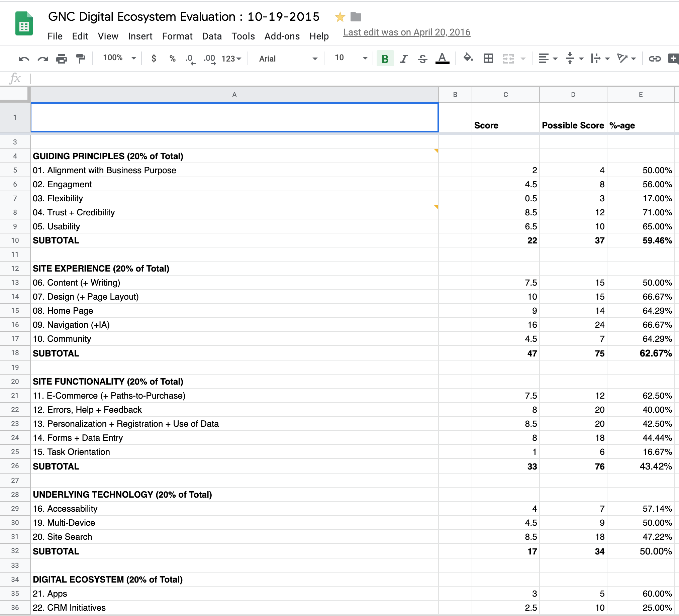Format as percent icon
Screen dimensions: 679x616
coord(173,59)
